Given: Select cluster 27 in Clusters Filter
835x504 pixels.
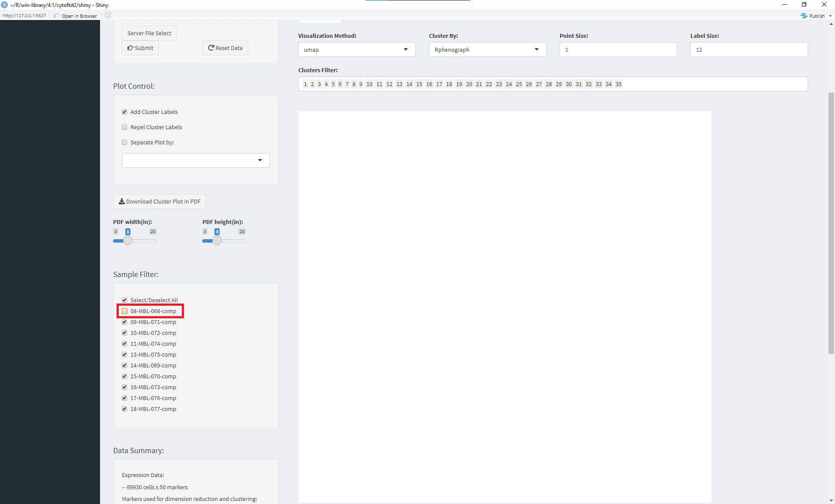Looking at the screenshot, I should 538,84.
